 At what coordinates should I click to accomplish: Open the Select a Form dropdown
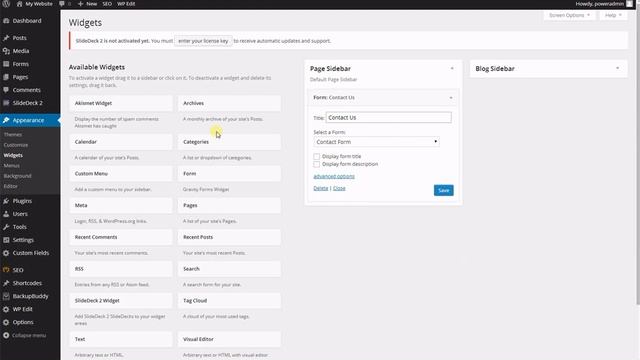click(x=377, y=142)
